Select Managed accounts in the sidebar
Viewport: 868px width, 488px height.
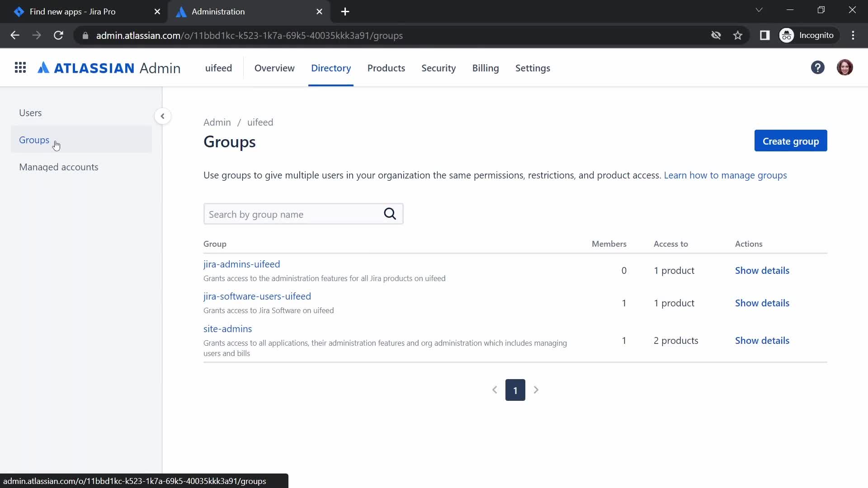point(81,167)
